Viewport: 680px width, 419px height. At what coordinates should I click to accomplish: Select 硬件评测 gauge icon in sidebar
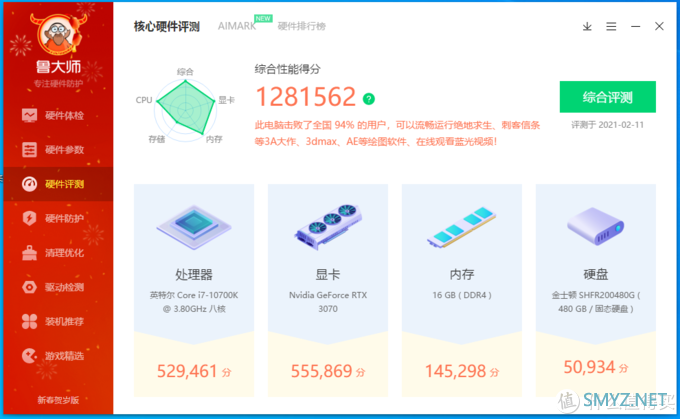[x=29, y=184]
